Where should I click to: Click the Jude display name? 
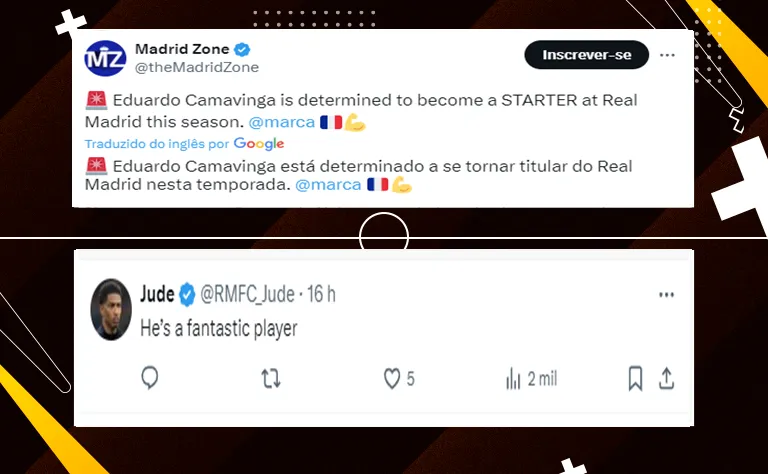click(157, 294)
